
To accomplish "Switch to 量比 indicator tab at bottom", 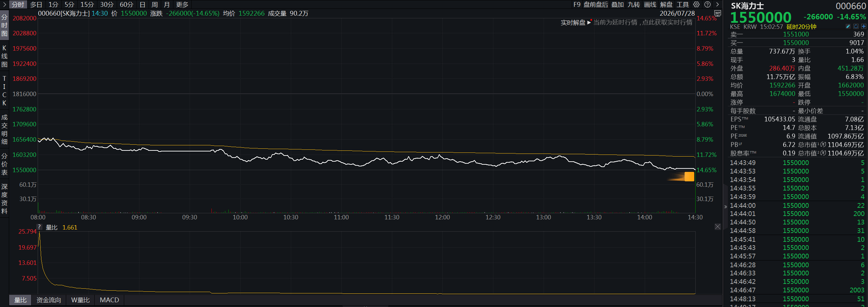I will pos(20,300).
